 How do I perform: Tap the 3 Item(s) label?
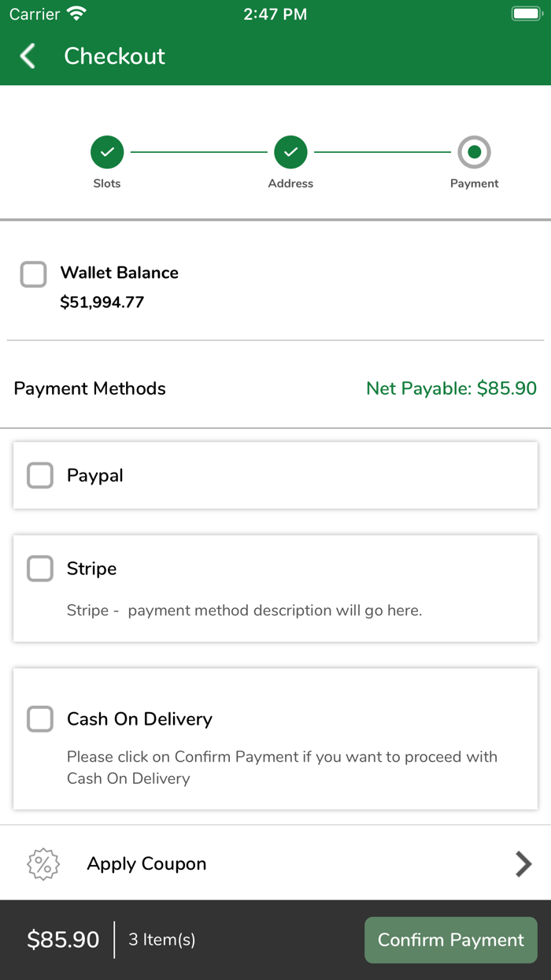(162, 940)
